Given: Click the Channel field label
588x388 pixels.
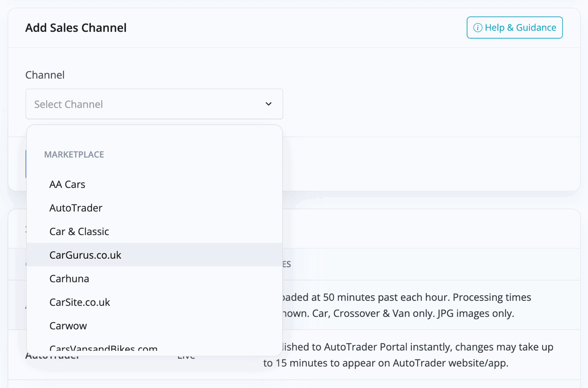Looking at the screenshot, I should [x=45, y=75].
